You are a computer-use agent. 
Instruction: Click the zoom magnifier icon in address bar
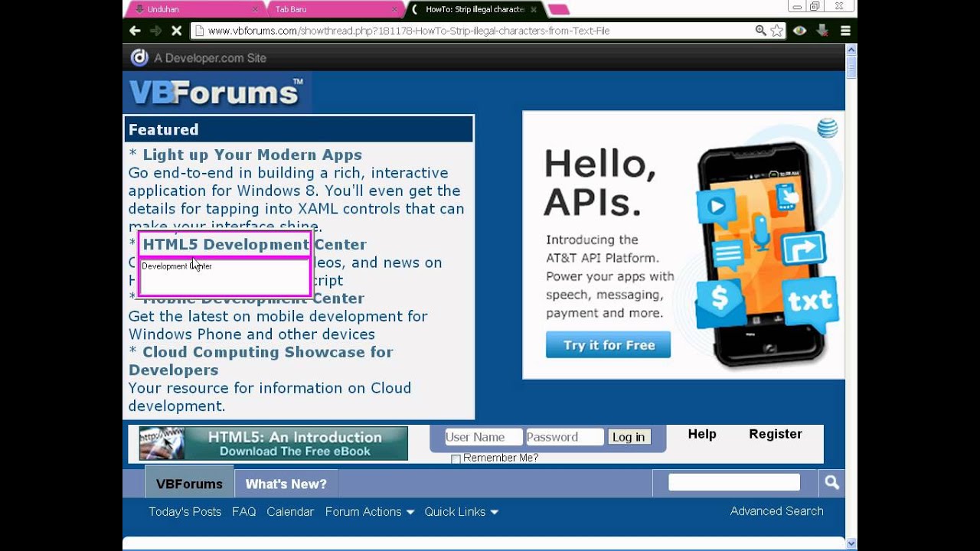pos(760,31)
